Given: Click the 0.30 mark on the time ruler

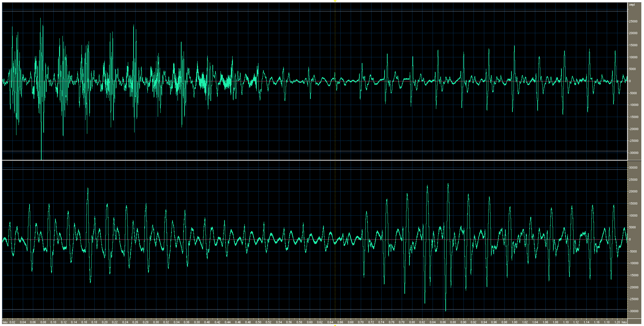Looking at the screenshot, I should click(156, 322).
